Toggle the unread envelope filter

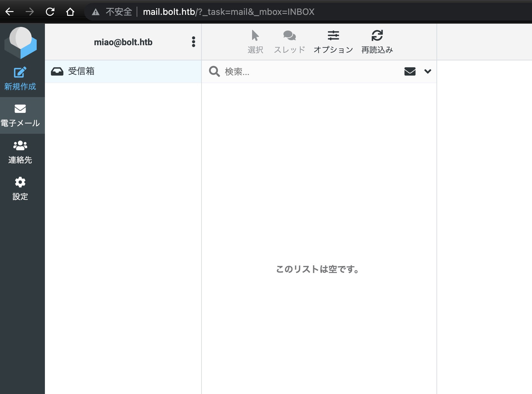point(410,71)
